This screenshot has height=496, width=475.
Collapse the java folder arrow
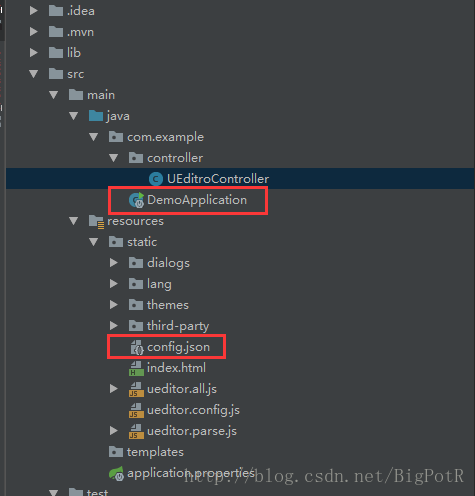coord(73,116)
